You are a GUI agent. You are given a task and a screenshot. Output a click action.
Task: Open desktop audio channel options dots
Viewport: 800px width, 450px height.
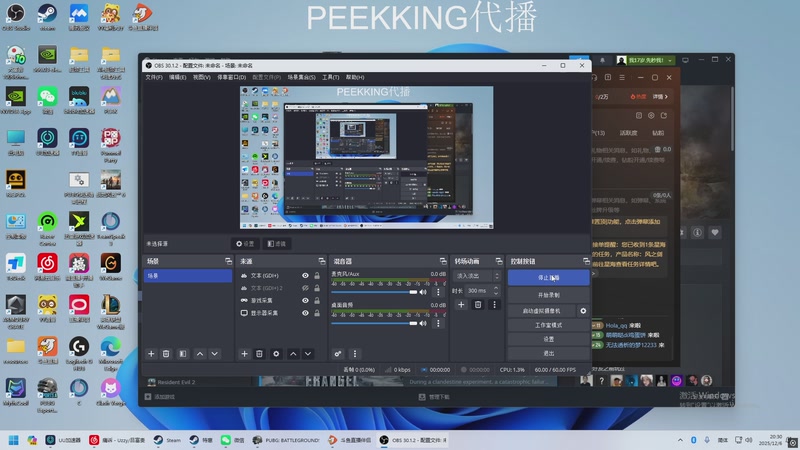point(438,323)
